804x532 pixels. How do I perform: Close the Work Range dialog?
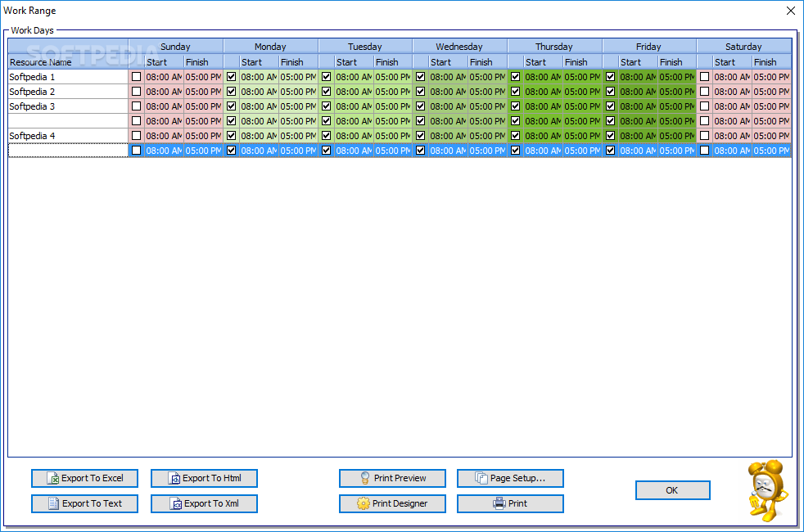791,11
